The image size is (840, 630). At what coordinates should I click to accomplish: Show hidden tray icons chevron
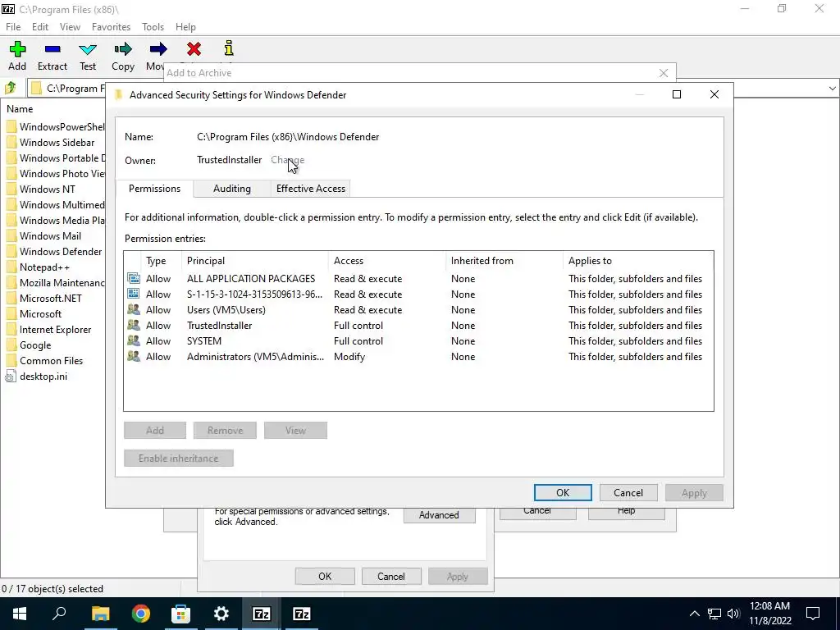click(x=694, y=614)
